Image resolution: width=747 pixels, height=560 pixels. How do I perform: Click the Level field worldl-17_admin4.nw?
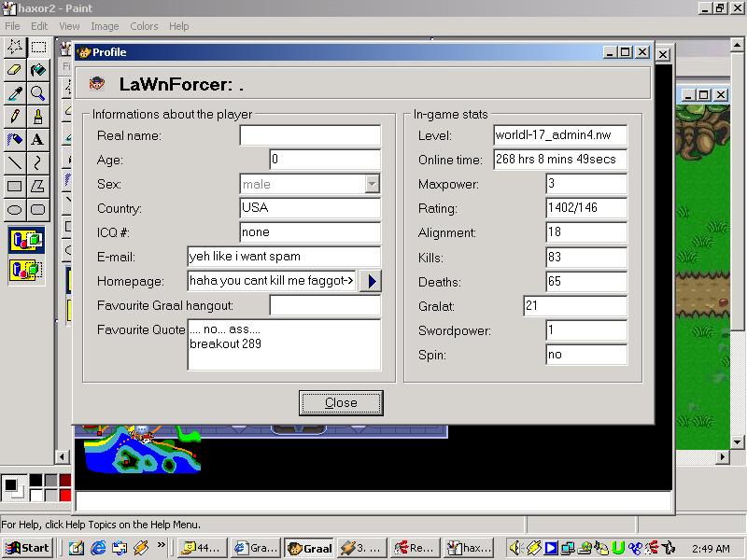point(560,135)
